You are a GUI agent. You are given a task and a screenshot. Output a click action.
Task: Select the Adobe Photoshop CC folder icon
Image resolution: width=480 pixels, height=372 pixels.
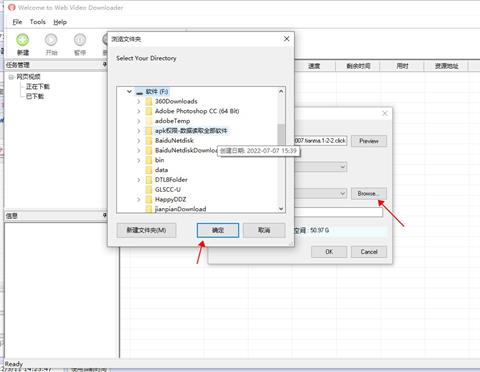149,111
